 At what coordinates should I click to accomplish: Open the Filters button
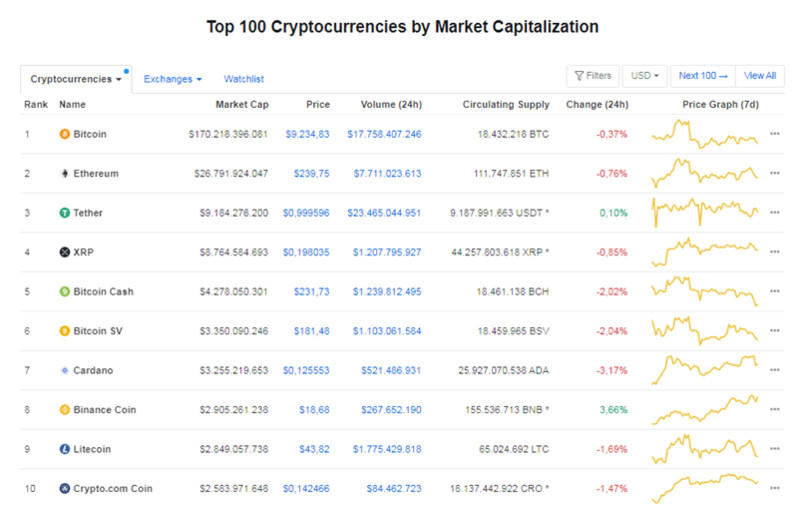pos(593,76)
